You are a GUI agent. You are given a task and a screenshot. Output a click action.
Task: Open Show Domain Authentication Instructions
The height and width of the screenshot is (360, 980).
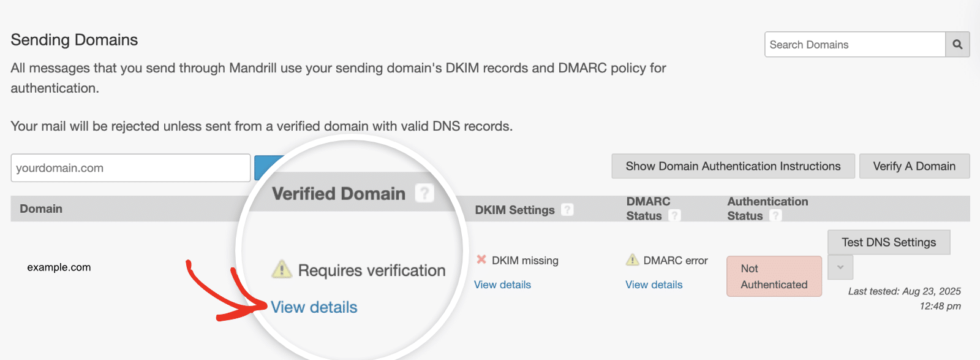[733, 166]
